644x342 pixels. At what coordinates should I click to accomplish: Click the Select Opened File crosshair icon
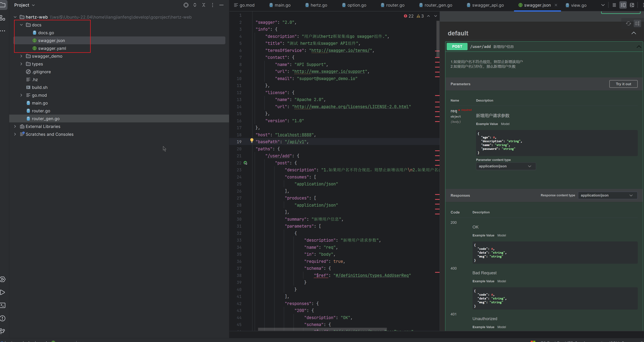[x=186, y=5]
